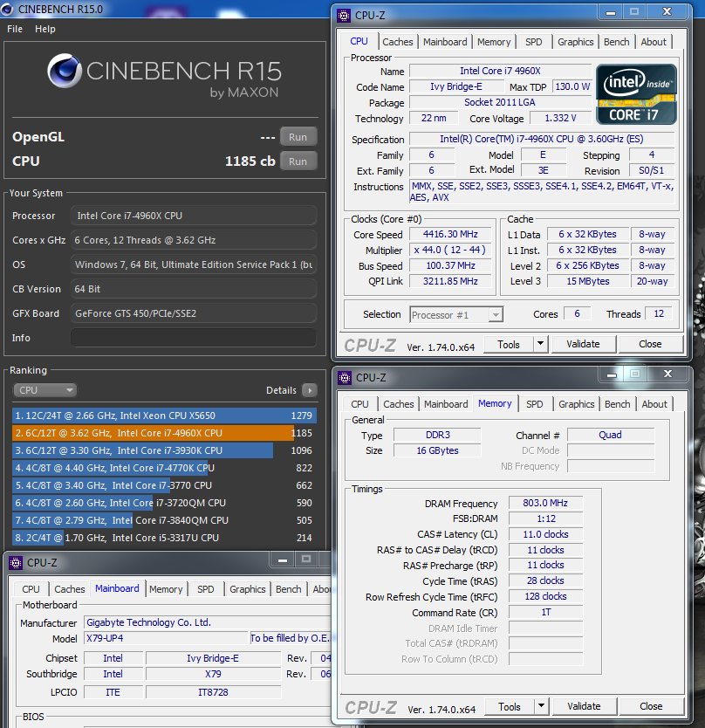Click the Core Voltage value 1.332 V
Screen dimensions: 705x728
pyautogui.click(x=561, y=119)
